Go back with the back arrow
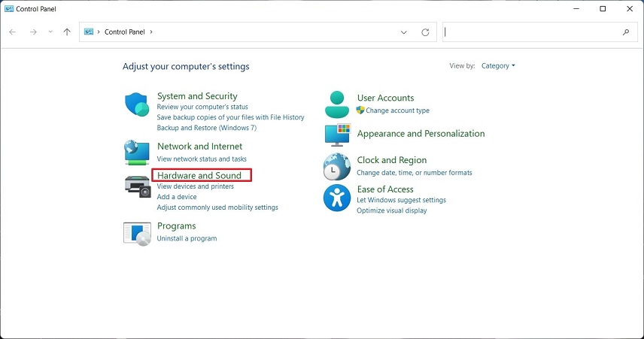The width and height of the screenshot is (644, 339). (x=12, y=32)
